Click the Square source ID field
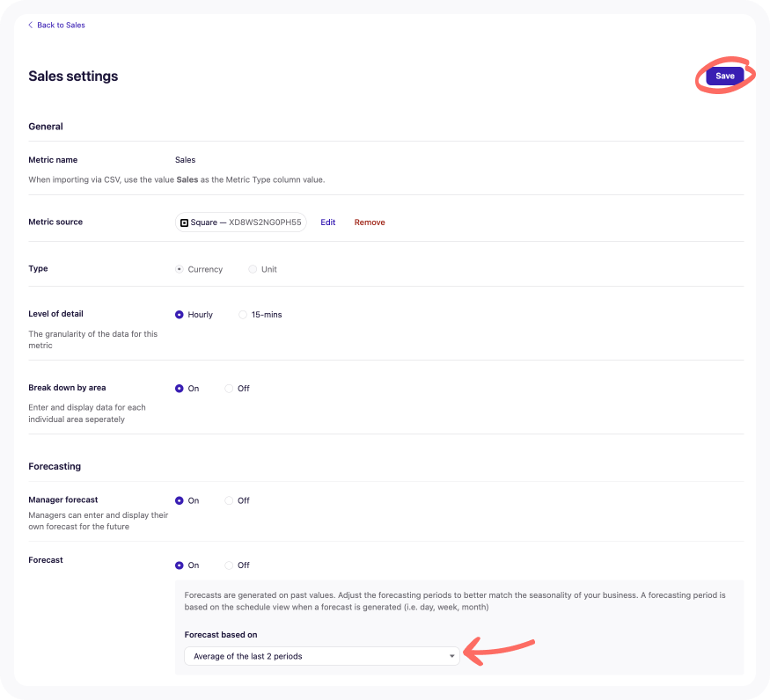 265,222
